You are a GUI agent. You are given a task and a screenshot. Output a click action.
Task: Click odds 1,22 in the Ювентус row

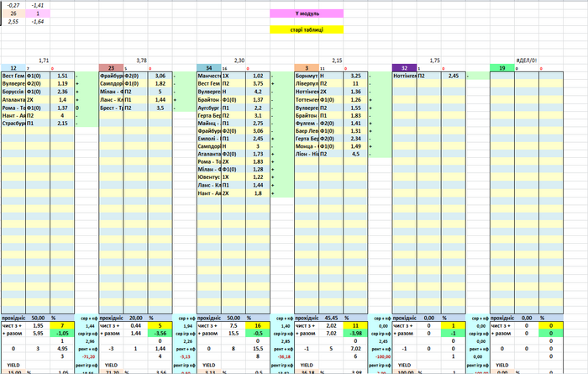pos(258,177)
